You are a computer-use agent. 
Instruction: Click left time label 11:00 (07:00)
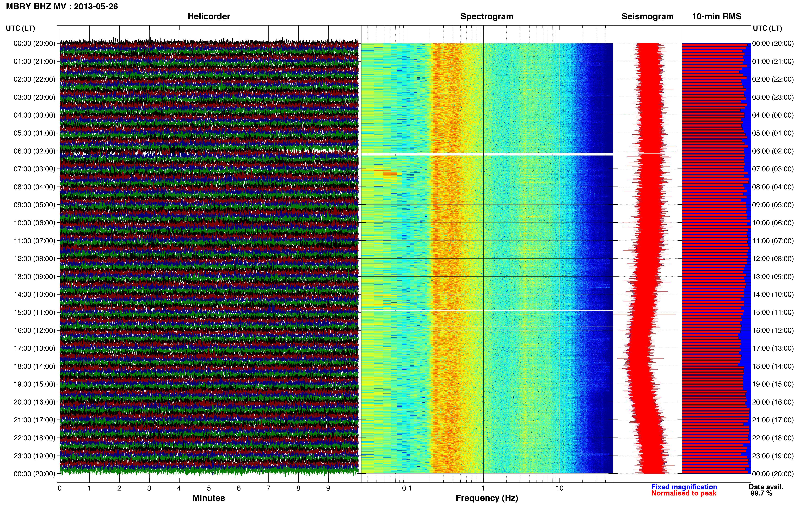tap(34, 241)
